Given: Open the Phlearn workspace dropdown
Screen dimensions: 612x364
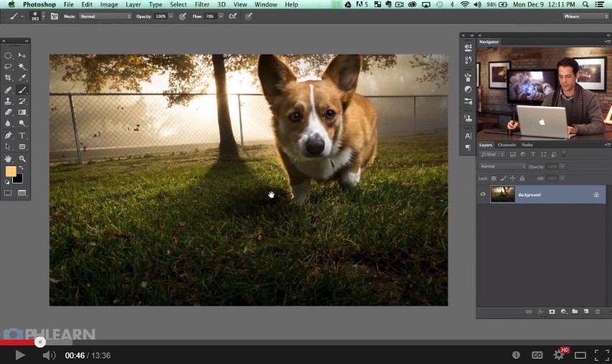Looking at the screenshot, I should pyautogui.click(x=585, y=16).
